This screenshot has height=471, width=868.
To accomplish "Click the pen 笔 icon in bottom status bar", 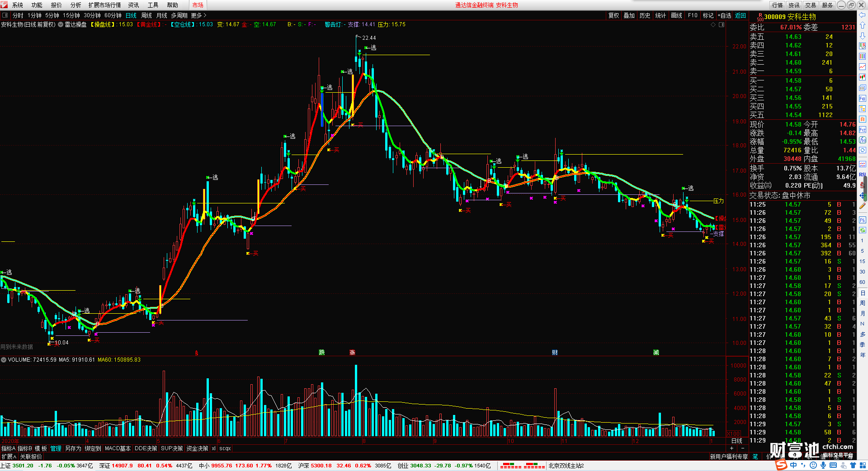I will coord(755,457).
